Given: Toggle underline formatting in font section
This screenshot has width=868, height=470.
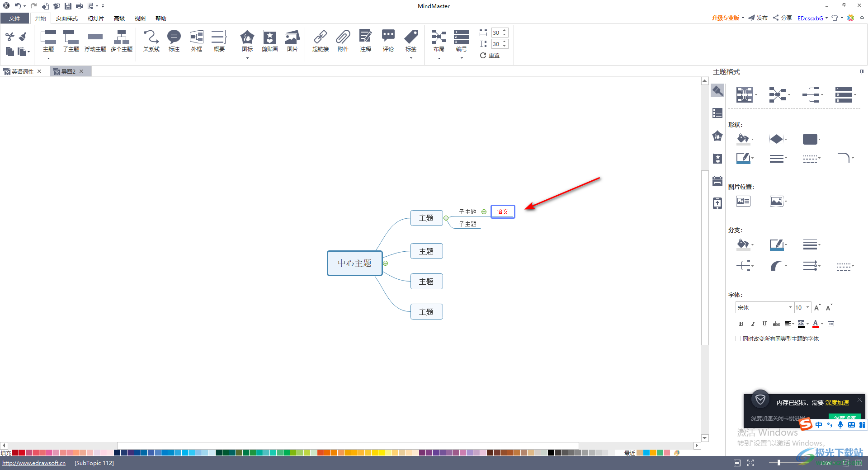Looking at the screenshot, I should pos(764,324).
